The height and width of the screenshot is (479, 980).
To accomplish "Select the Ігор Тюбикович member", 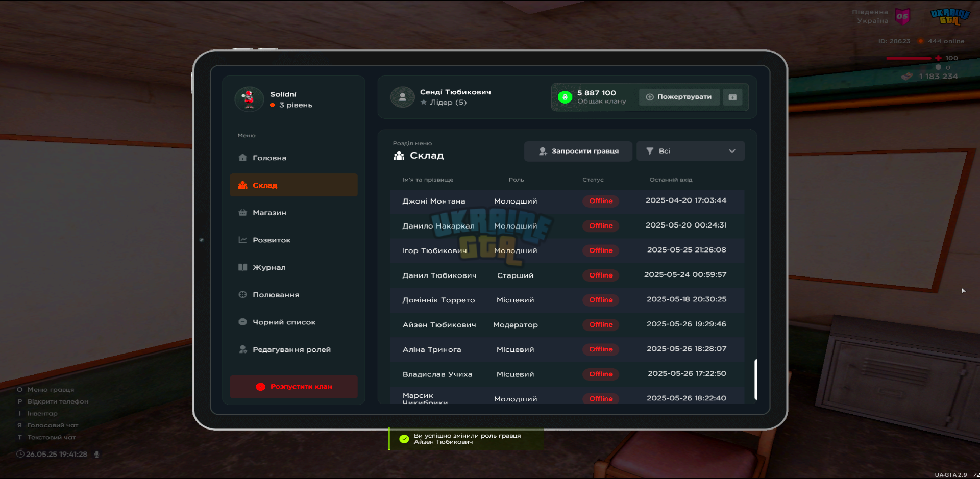I will click(x=567, y=250).
